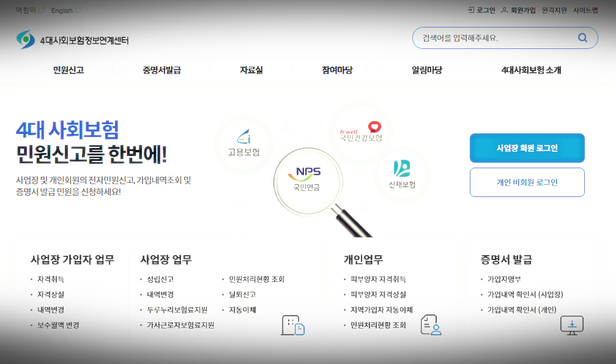Click the person icon next to 회원가입

503,10
